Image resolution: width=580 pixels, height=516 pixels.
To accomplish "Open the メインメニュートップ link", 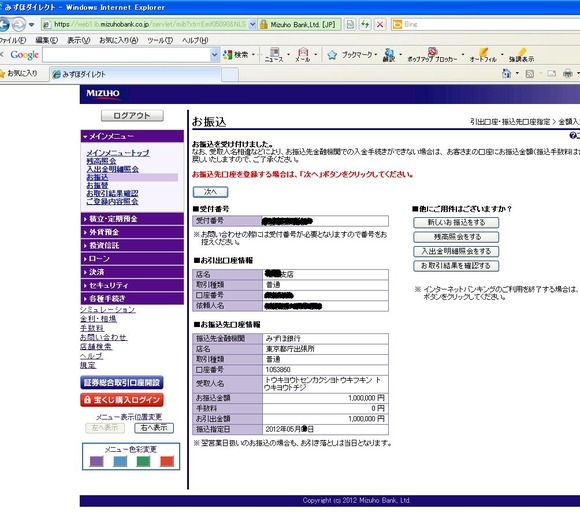I will tap(118, 153).
